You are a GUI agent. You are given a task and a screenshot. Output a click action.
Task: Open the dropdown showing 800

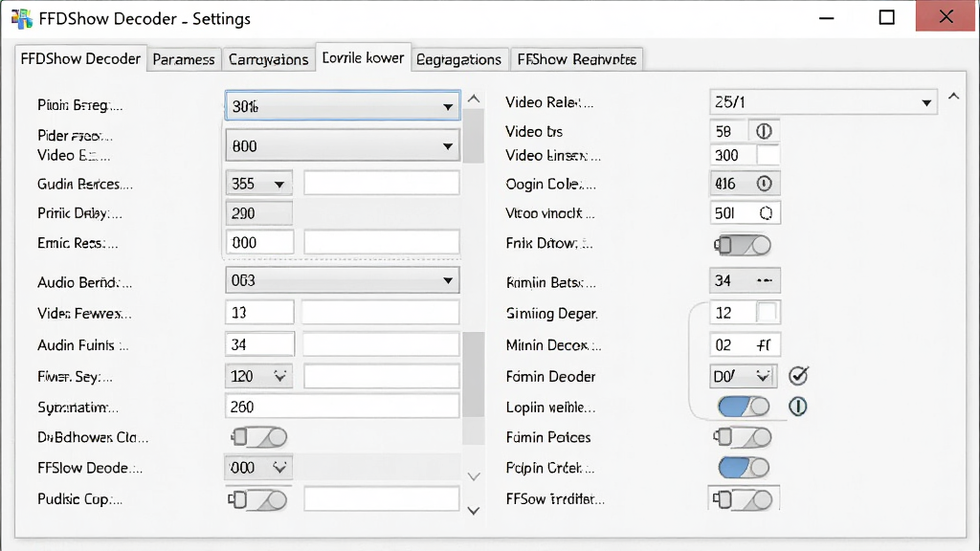[x=343, y=146]
